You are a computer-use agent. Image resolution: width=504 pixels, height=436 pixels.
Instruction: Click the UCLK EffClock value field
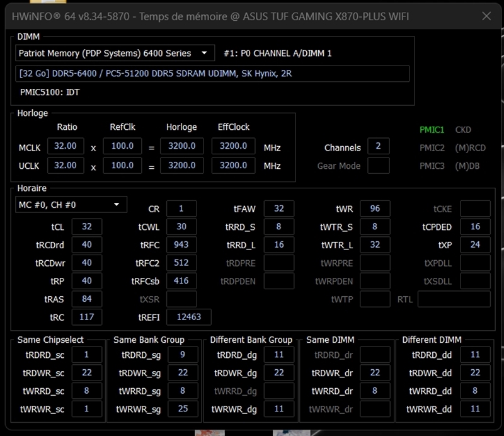[x=234, y=166]
